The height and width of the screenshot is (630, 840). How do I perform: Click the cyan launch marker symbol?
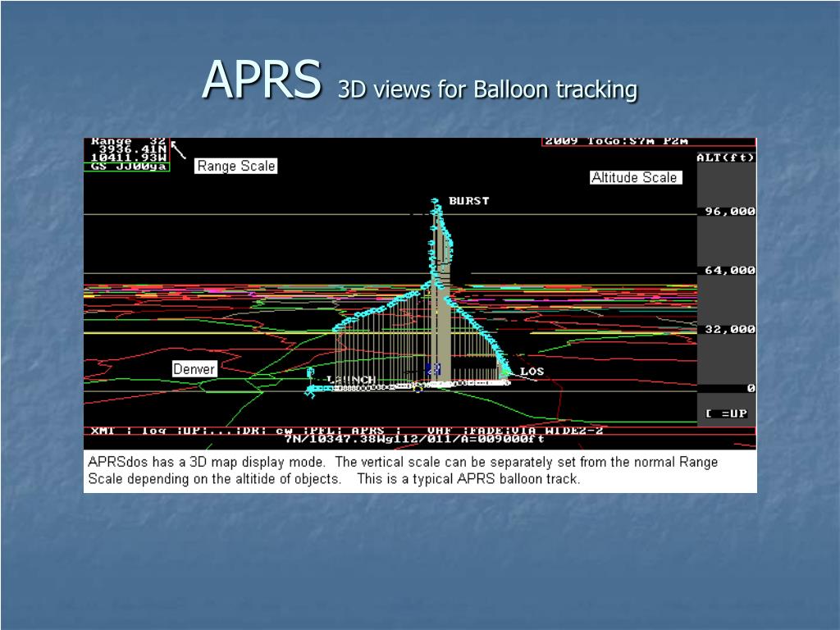tap(309, 391)
